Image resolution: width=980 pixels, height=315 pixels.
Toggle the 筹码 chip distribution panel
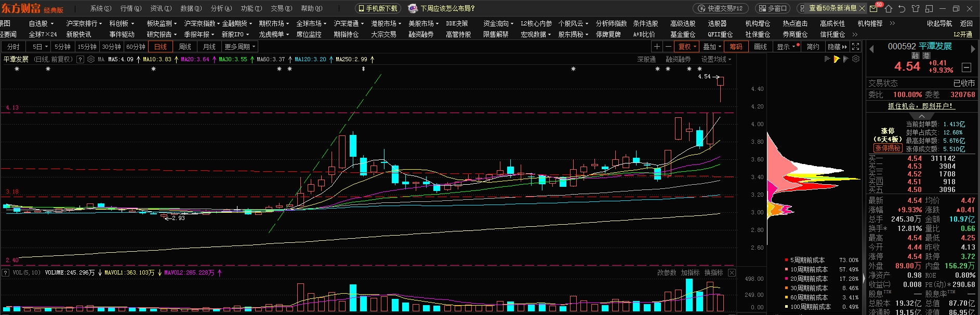[x=736, y=47]
